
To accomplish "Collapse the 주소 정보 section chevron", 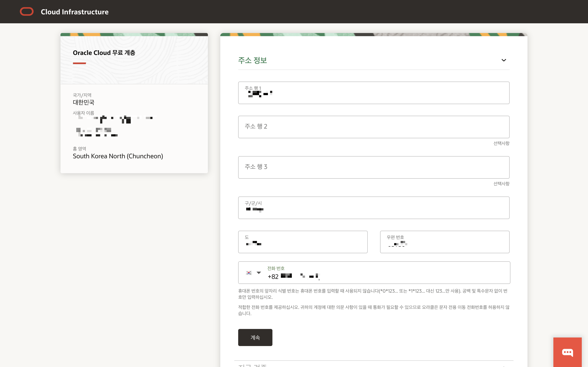I will click(x=504, y=60).
